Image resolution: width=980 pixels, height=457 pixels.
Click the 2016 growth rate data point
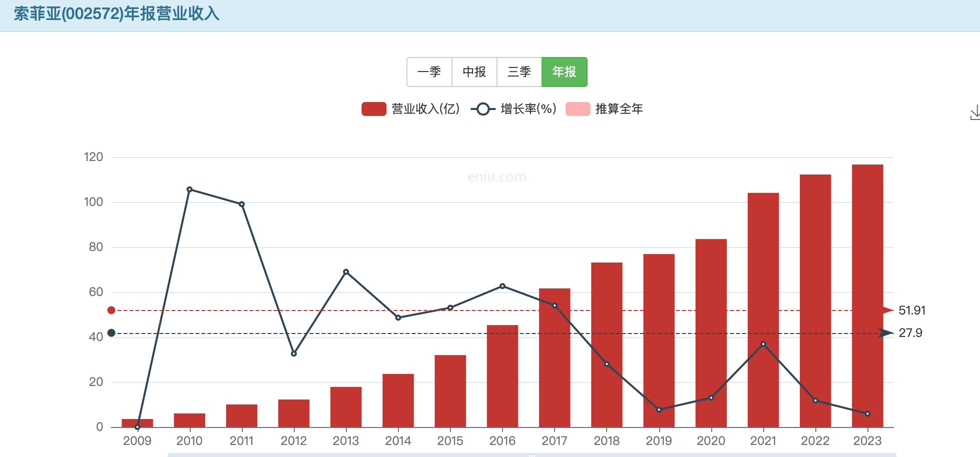click(503, 286)
